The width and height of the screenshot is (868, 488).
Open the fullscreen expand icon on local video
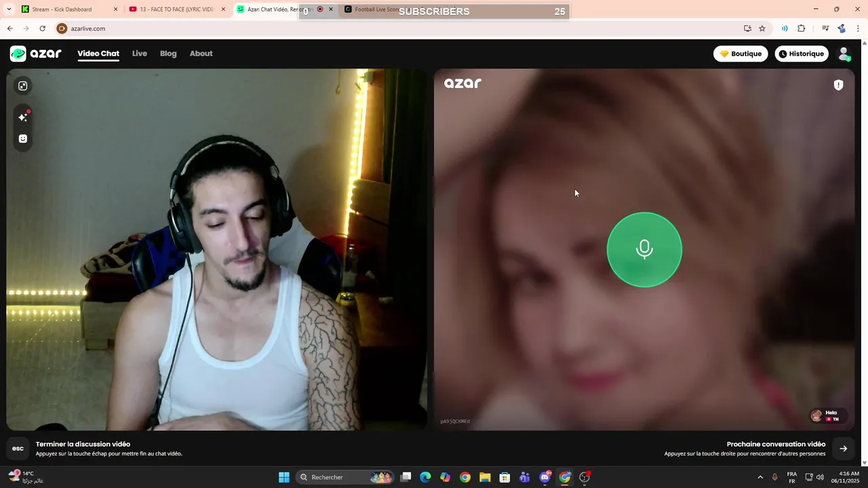tap(23, 86)
